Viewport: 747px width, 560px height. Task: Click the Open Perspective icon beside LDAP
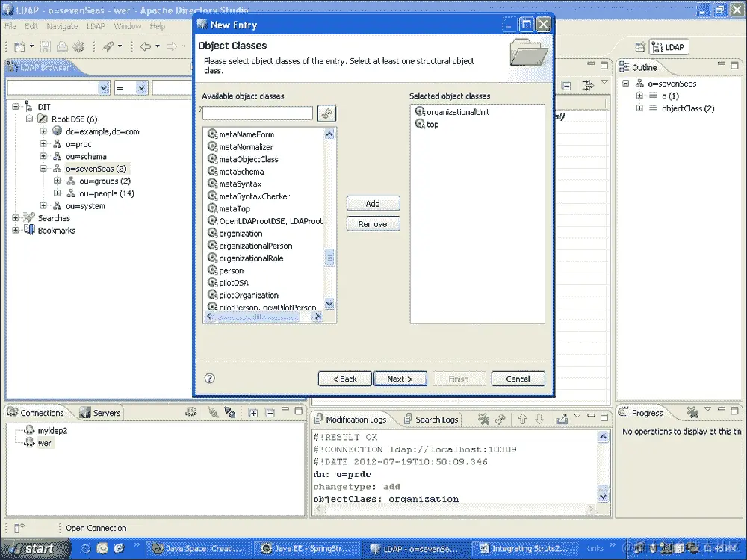[640, 47]
